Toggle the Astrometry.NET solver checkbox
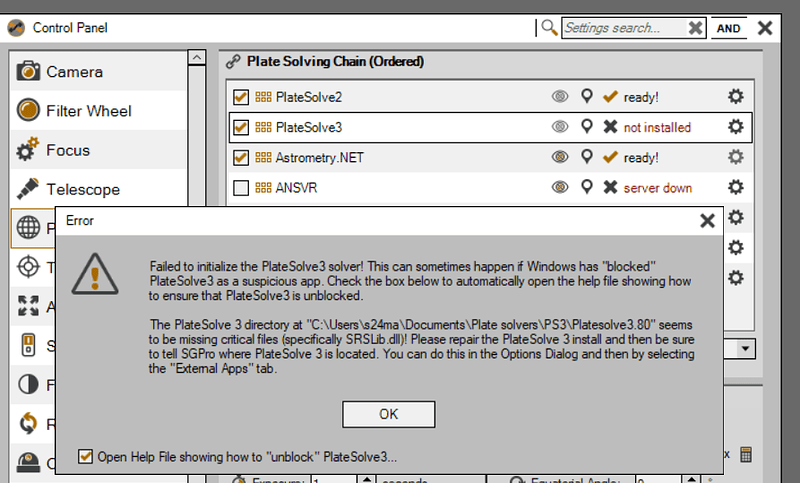 (241, 157)
